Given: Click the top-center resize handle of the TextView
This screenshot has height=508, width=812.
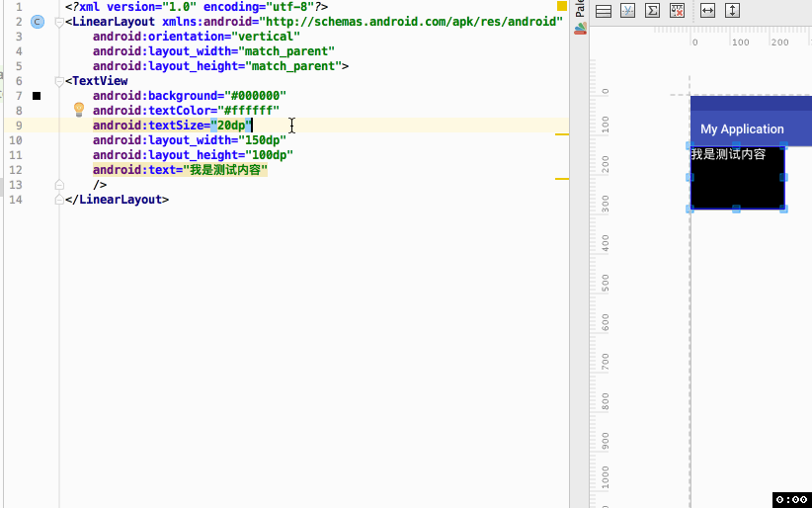Looking at the screenshot, I should [736, 146].
